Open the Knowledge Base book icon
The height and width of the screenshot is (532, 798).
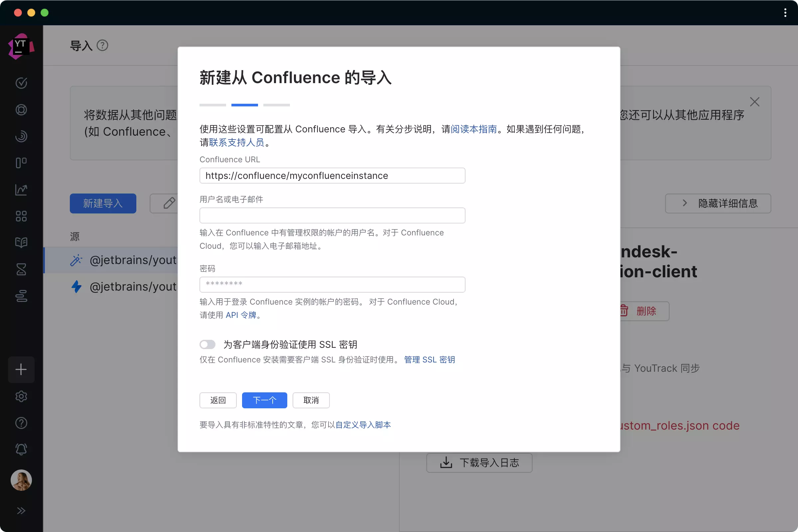21,242
